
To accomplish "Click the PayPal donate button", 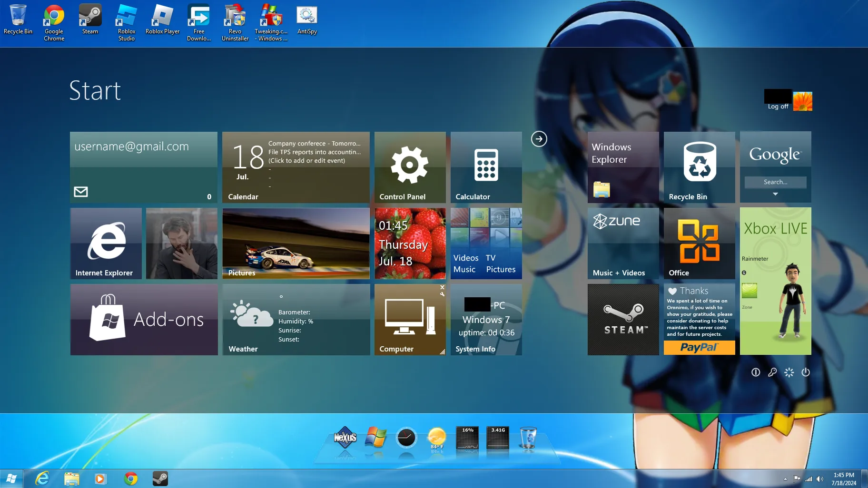I will click(699, 348).
